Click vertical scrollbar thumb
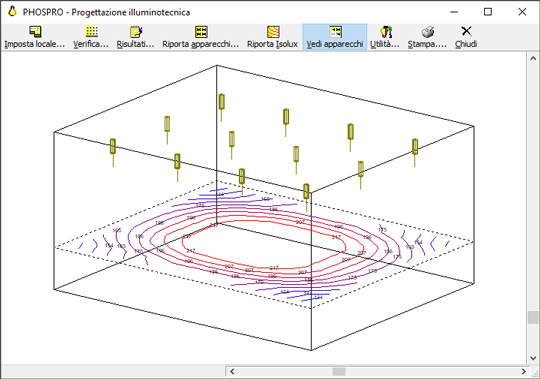 tap(533, 317)
